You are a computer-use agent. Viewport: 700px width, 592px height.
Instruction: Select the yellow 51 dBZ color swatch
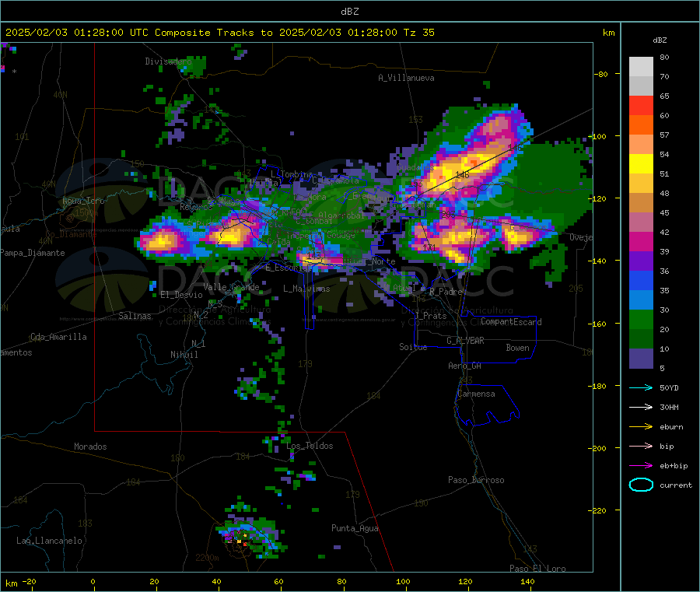[641, 164]
